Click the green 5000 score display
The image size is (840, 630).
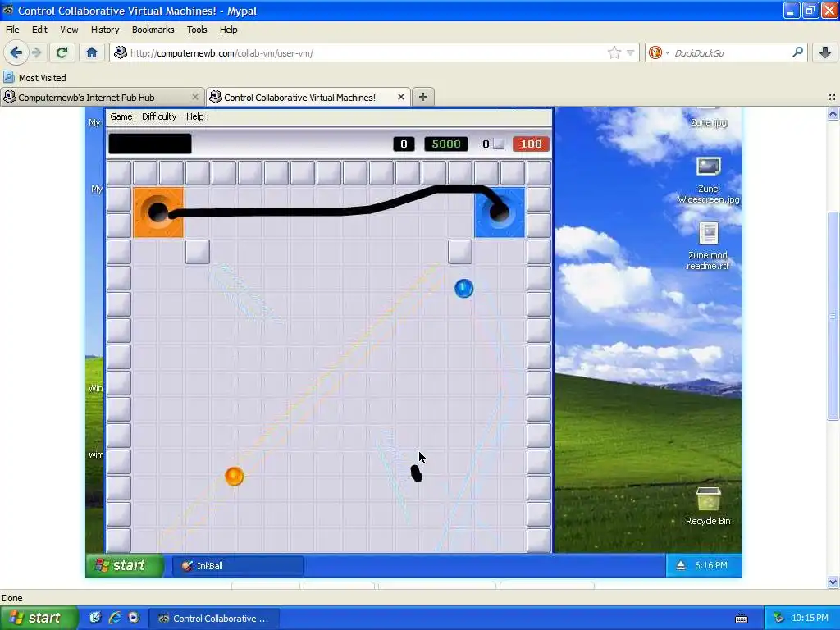coord(445,144)
